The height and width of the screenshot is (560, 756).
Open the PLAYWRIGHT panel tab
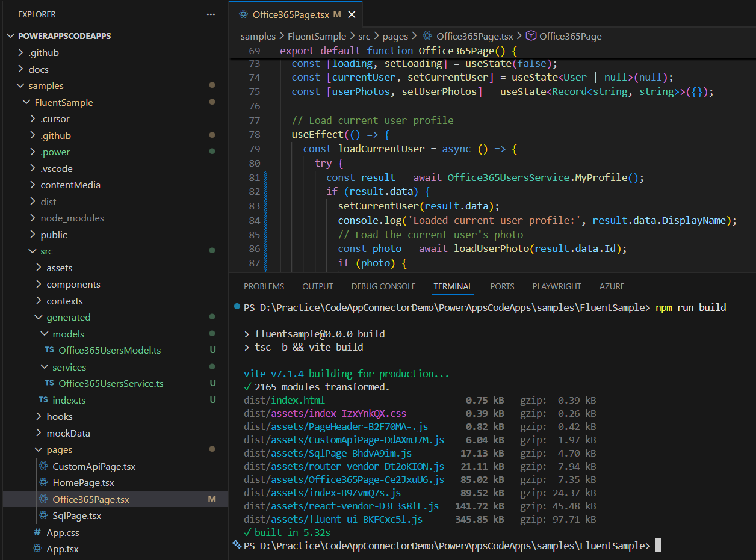click(x=556, y=286)
